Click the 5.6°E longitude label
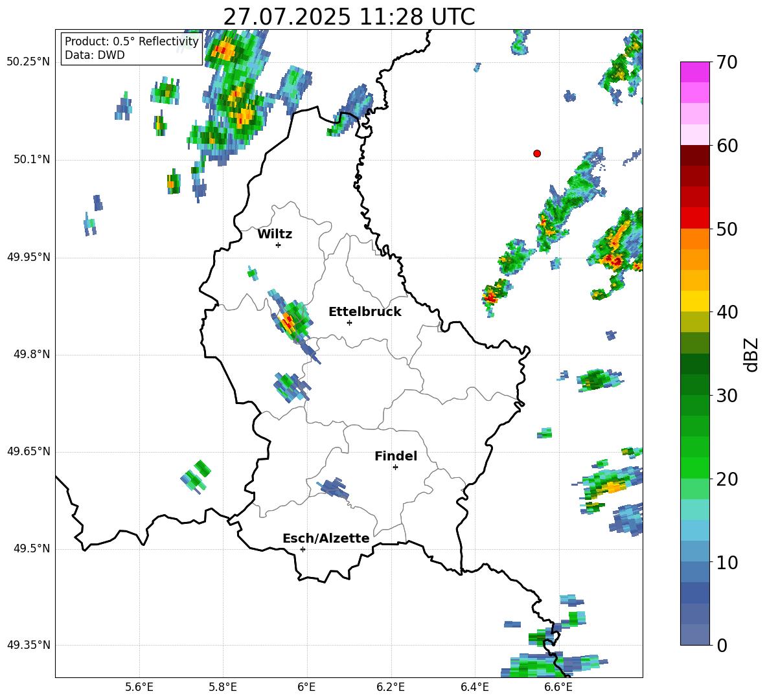This screenshot has width=767, height=700. pos(139,687)
